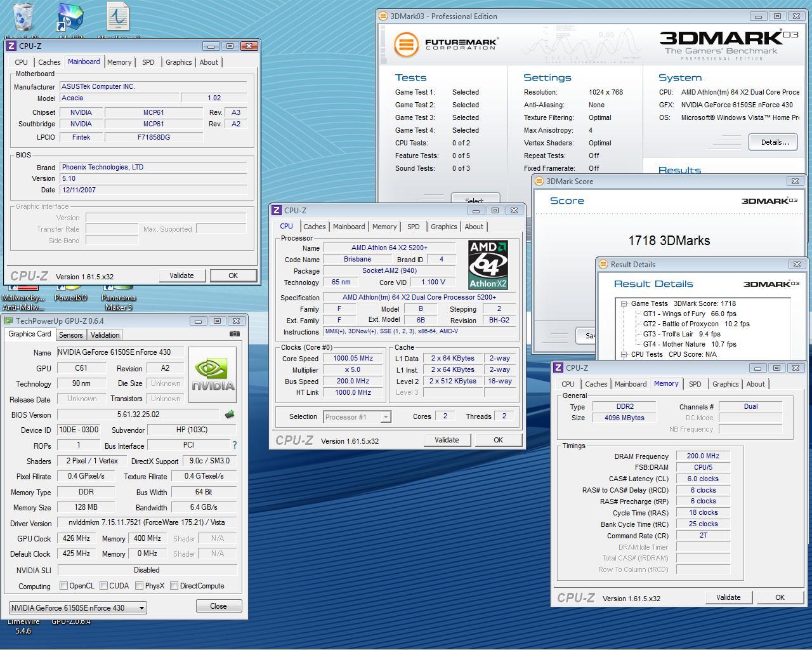812x650 pixels.
Task: Open the Panorama Maker 5 desktop icon
Action: click(119, 297)
